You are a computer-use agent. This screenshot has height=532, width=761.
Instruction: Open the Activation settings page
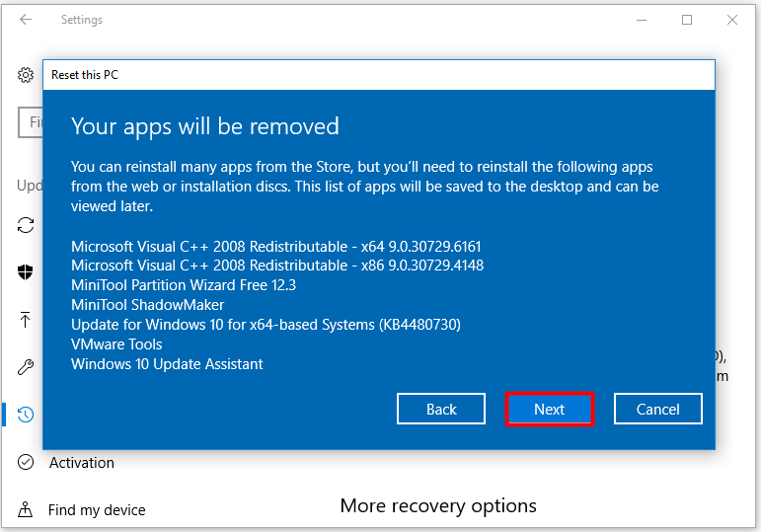point(82,463)
